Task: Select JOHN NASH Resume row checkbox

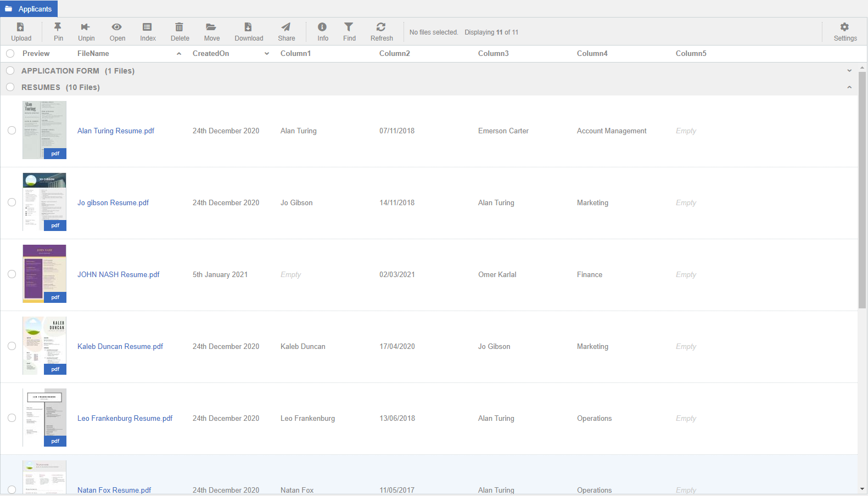Action: 12,274
